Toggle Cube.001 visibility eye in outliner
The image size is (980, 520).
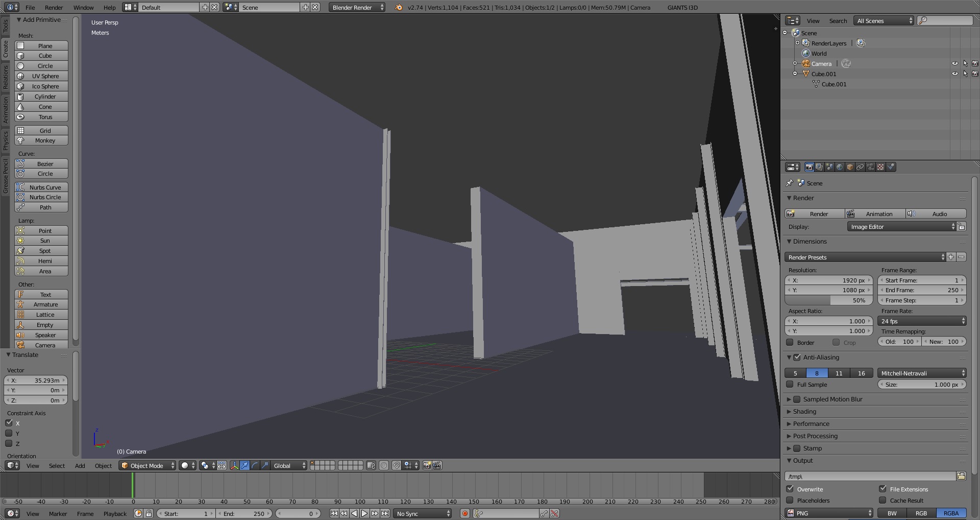pyautogui.click(x=954, y=74)
